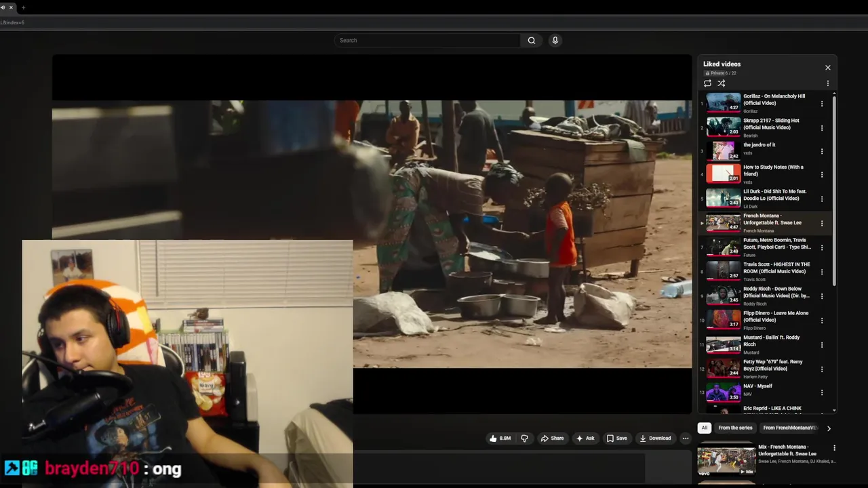
Task: Open Mix French Montana Unforgettable thumbnail
Action: 726,460
